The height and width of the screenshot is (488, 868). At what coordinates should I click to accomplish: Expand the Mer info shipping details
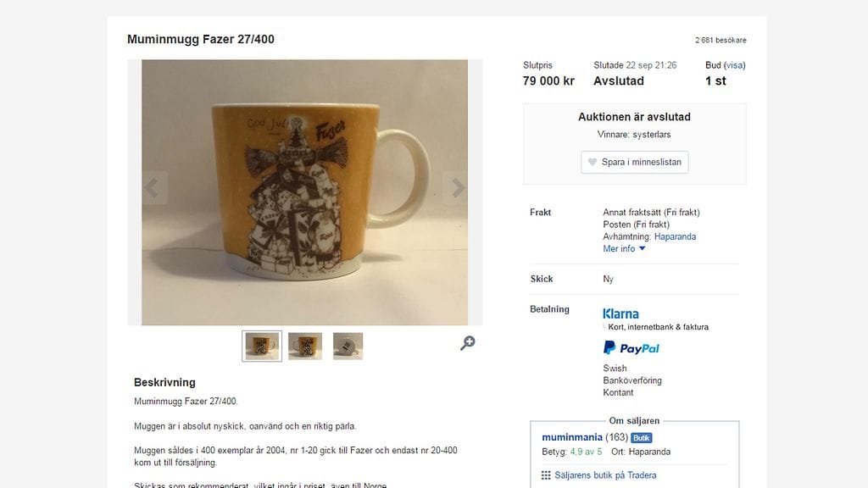click(x=621, y=248)
